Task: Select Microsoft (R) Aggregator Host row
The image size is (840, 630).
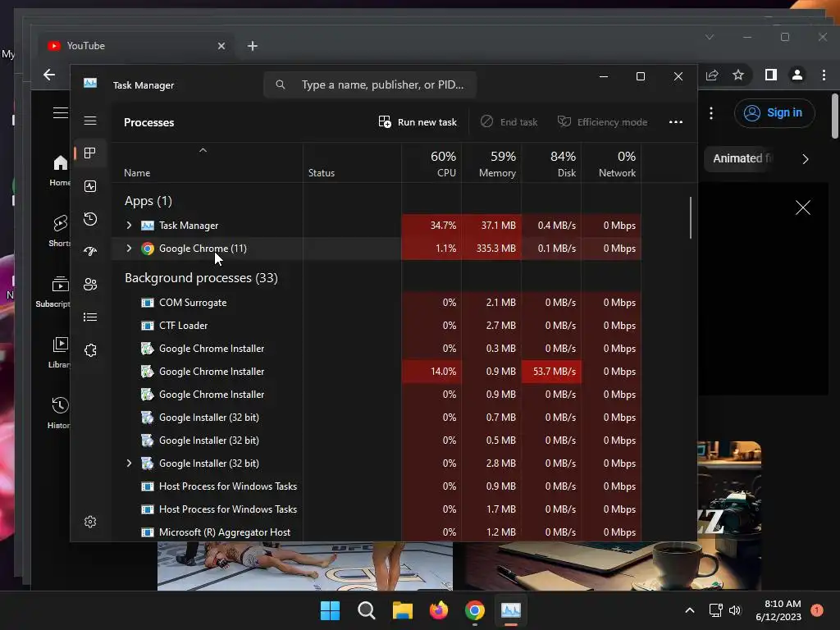Action: [x=377, y=532]
